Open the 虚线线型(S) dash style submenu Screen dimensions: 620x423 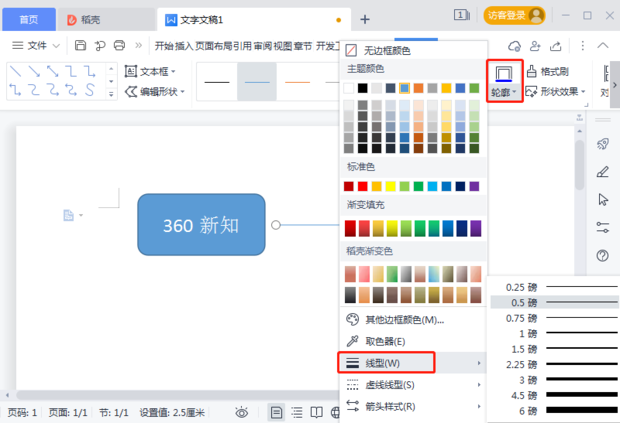click(x=413, y=384)
